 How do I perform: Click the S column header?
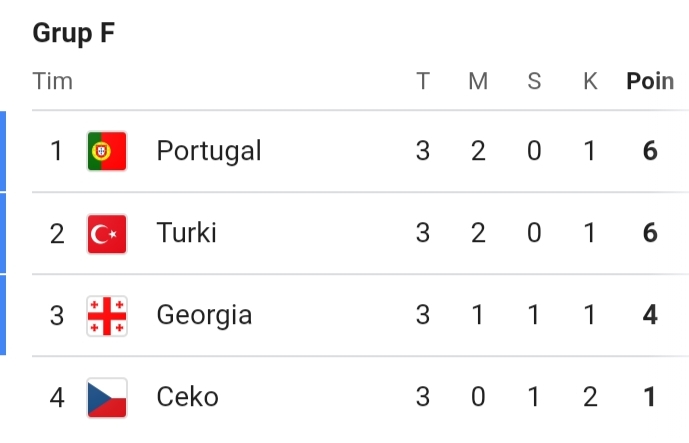click(x=534, y=81)
